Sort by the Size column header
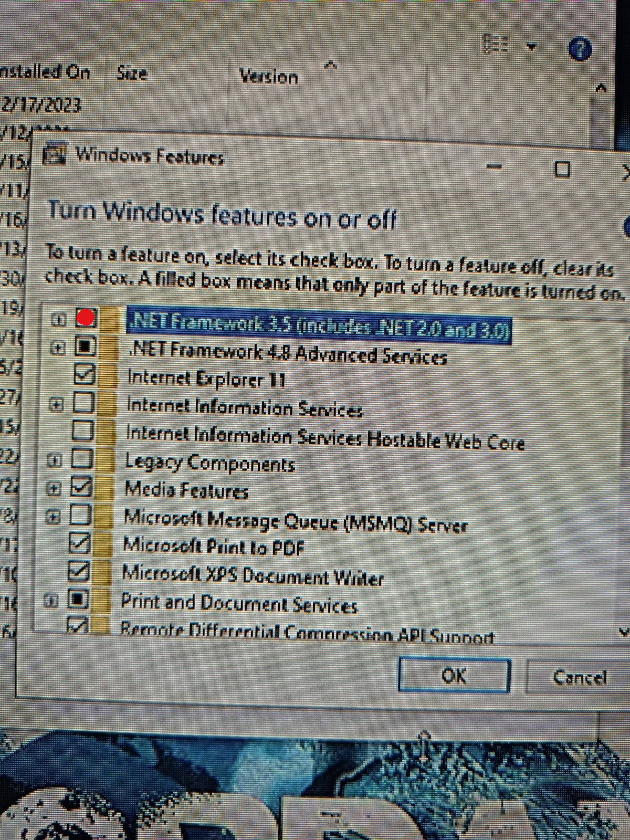The height and width of the screenshot is (840, 630). (132, 73)
